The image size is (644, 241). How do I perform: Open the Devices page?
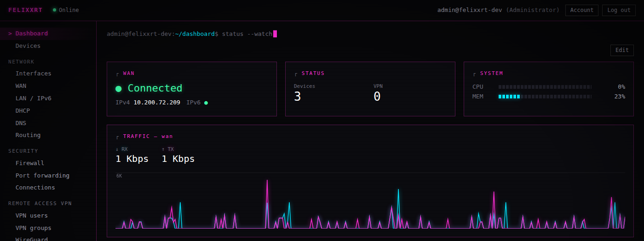tap(48, 46)
